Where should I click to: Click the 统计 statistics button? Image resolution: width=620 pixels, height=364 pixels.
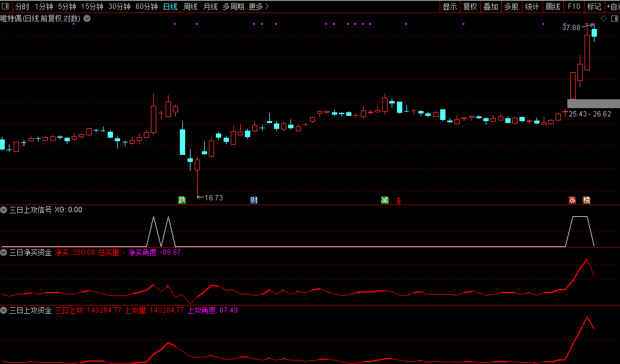[532, 6]
